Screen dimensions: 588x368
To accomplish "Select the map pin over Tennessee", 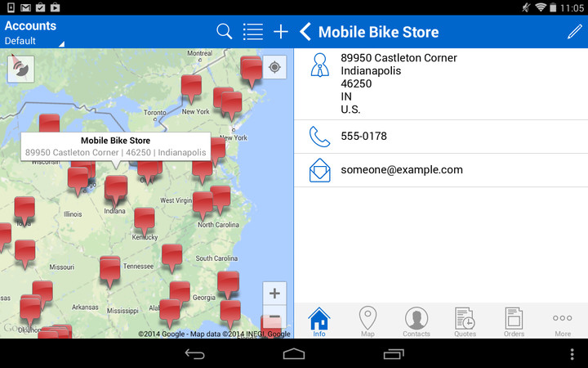I will tap(110, 272).
